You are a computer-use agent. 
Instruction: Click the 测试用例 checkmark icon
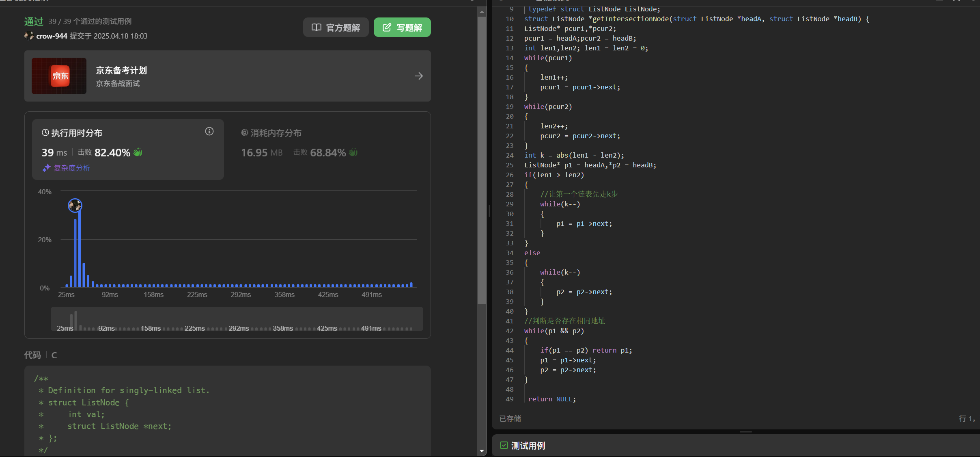click(504, 445)
